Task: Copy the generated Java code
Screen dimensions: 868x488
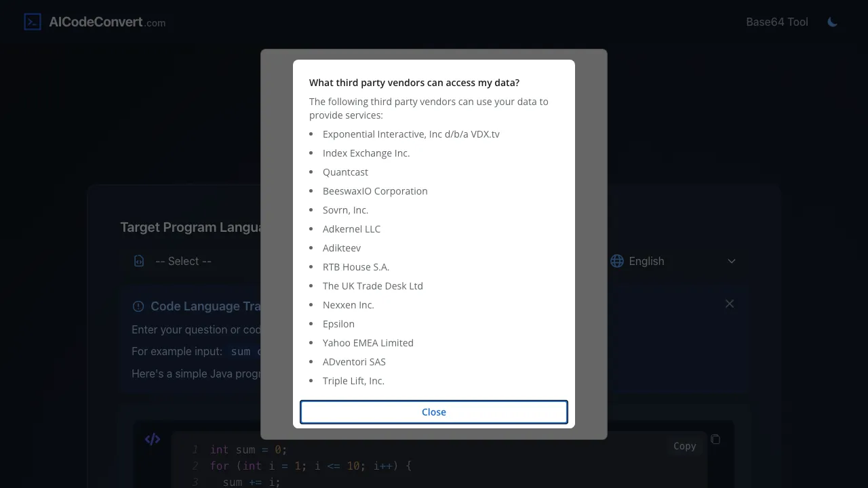Action: click(684, 446)
